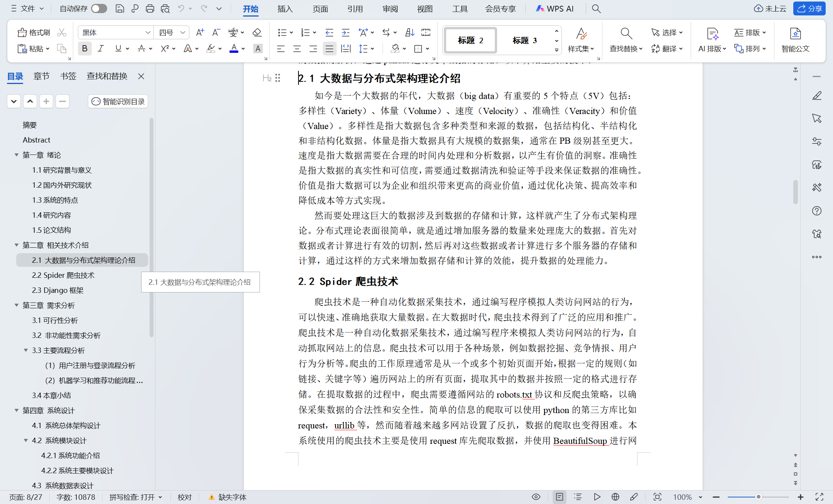Apply text highlight color
Screen dimensions: 833x504
[211, 49]
